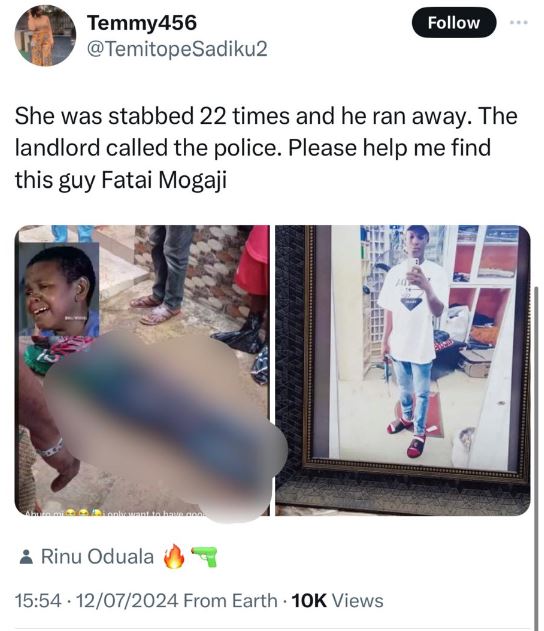Open the three-dot more options menu

point(519,23)
